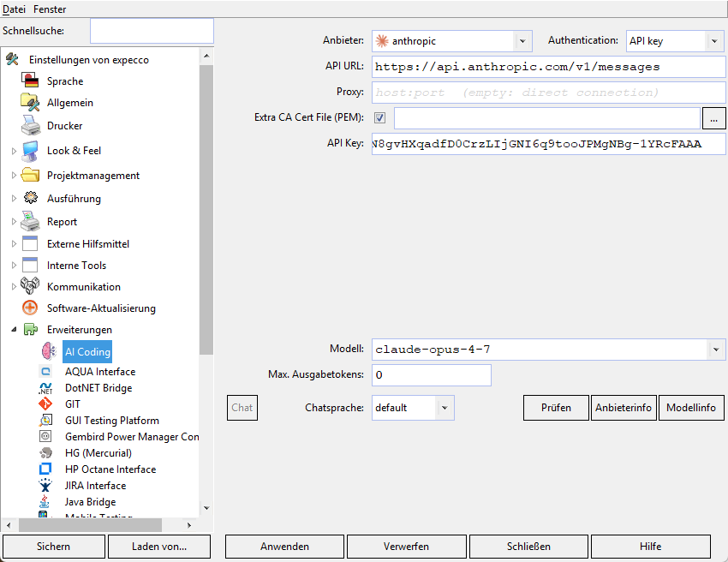Open the Modell combo box arrow
Image resolution: width=728 pixels, height=562 pixels.
716,350
